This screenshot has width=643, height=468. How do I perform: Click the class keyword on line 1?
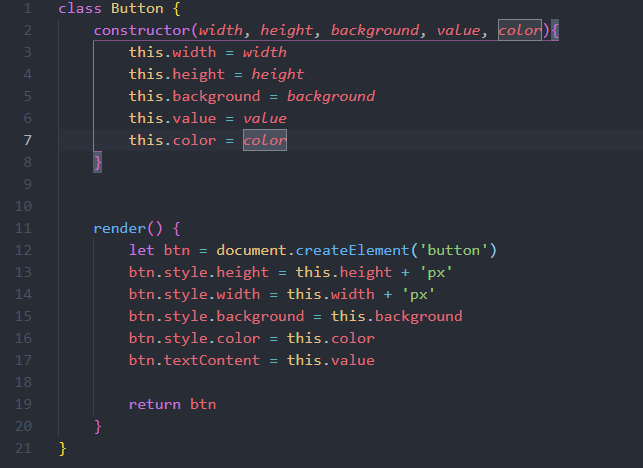(80, 8)
